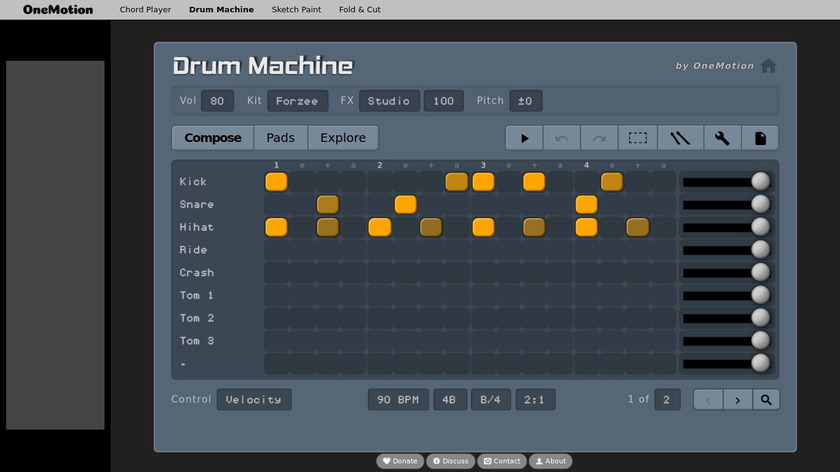Click the magnifier zoom icon
The width and height of the screenshot is (840, 472).
pyautogui.click(x=766, y=400)
